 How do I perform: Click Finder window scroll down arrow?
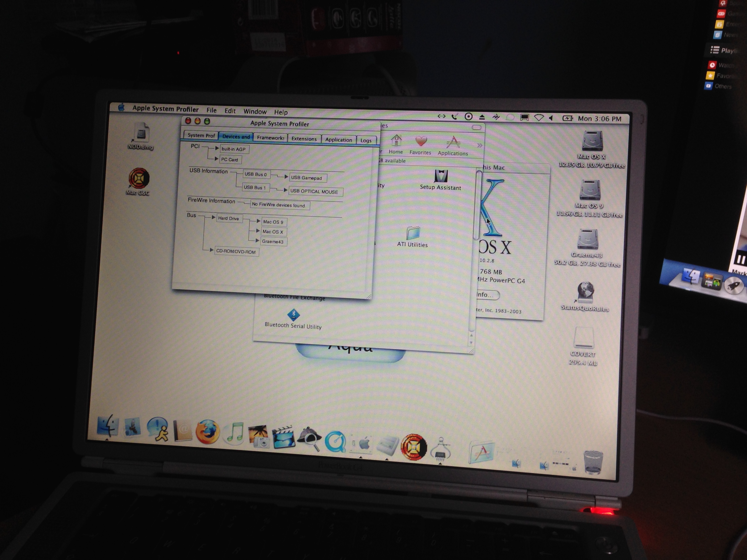(471, 343)
